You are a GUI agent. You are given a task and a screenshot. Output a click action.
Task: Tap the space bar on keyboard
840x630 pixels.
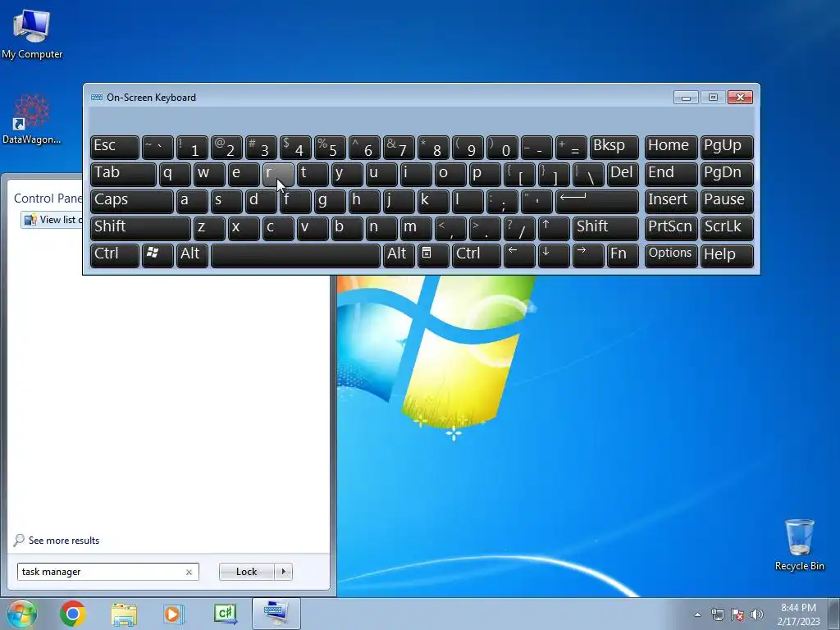coord(295,256)
